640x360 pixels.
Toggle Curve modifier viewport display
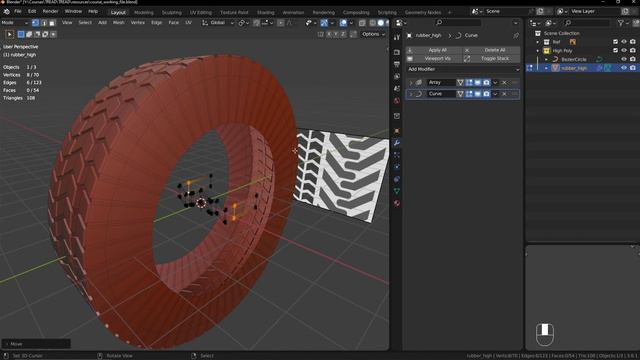[478, 94]
